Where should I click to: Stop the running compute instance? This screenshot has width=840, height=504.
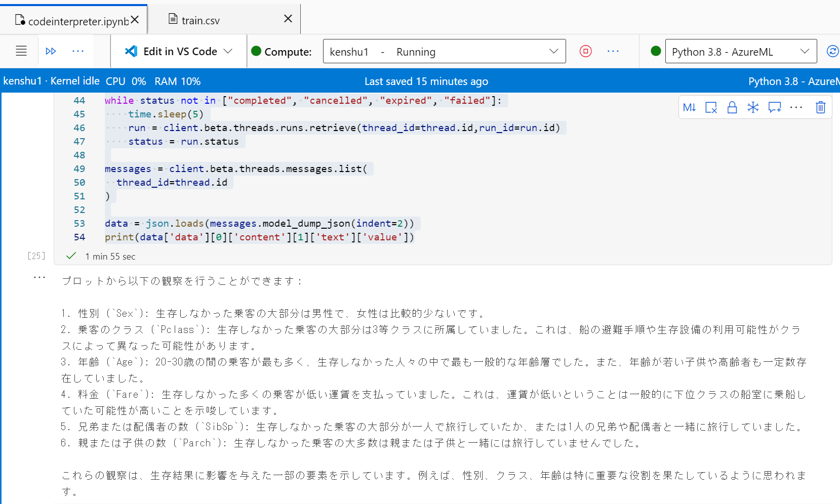click(585, 51)
